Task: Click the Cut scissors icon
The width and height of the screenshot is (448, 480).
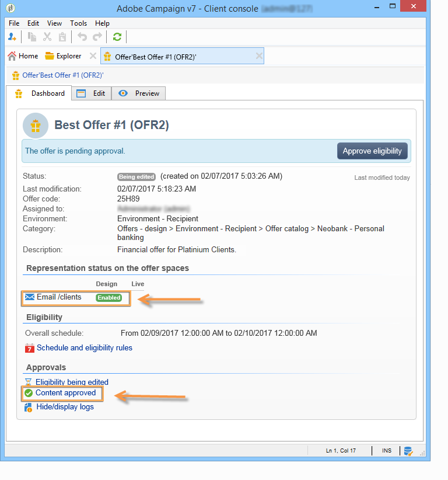Action: pyautogui.click(x=47, y=37)
